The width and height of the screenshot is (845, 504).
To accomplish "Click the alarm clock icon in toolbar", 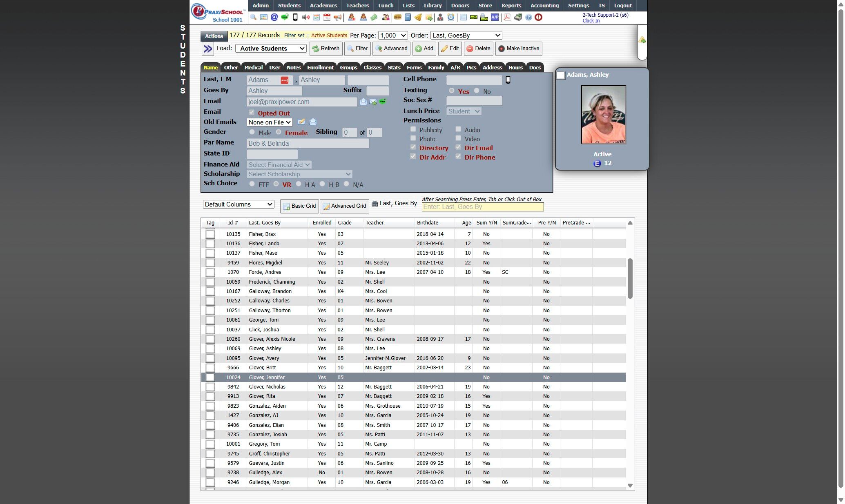I will [450, 17].
